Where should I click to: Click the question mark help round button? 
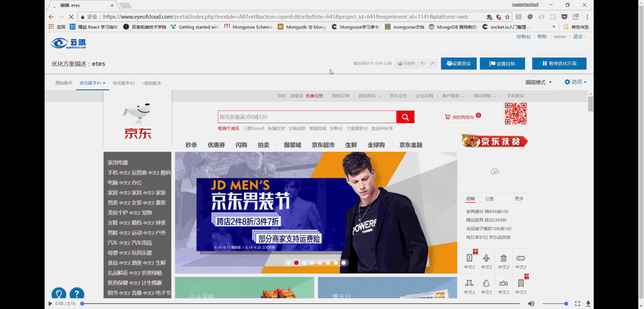click(x=77, y=294)
